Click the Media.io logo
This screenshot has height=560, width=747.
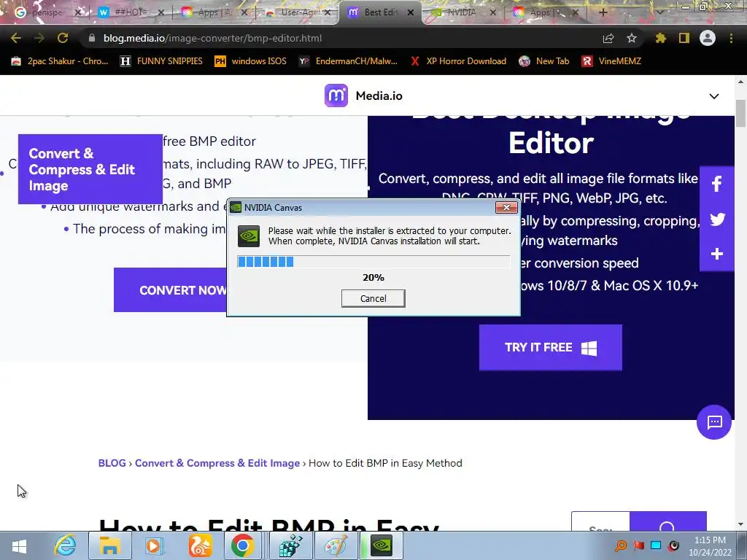[x=363, y=96]
